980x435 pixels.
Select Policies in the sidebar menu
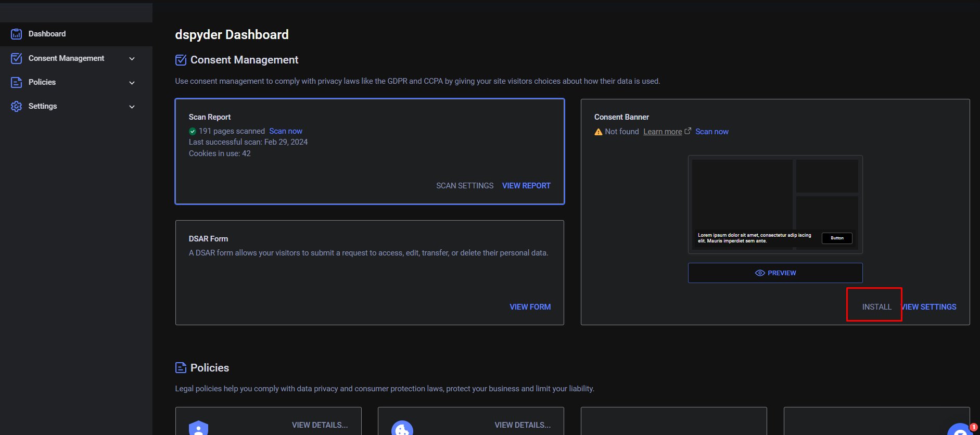[x=76, y=82]
